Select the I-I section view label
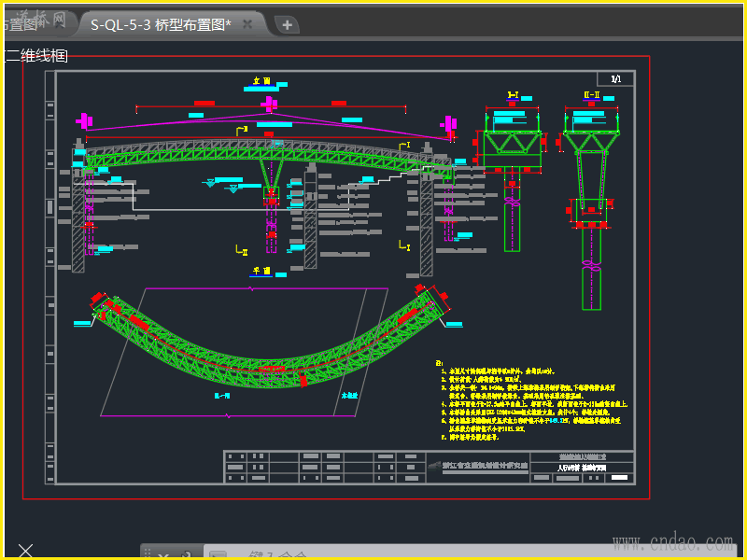 point(513,95)
